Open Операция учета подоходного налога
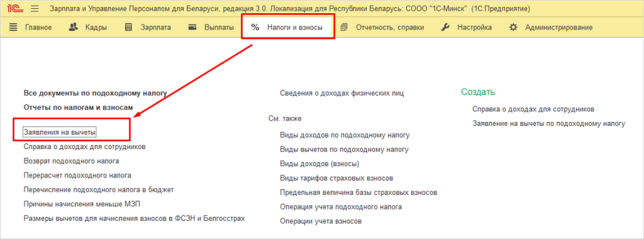Viewport: 644px width, 239px height. tap(340, 206)
